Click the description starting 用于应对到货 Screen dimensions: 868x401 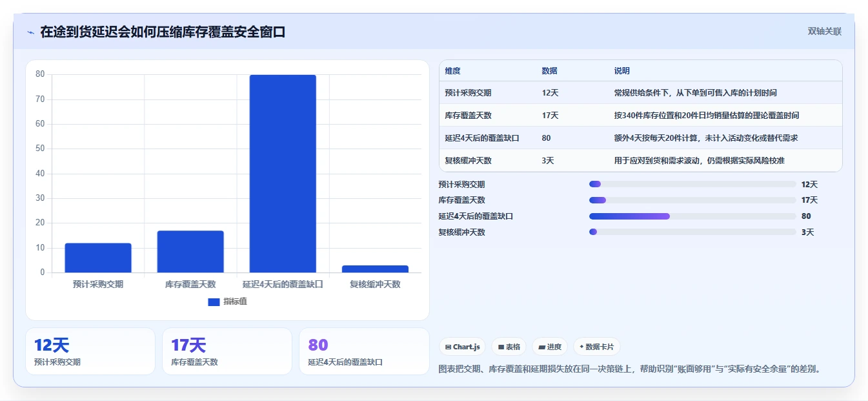(700, 161)
